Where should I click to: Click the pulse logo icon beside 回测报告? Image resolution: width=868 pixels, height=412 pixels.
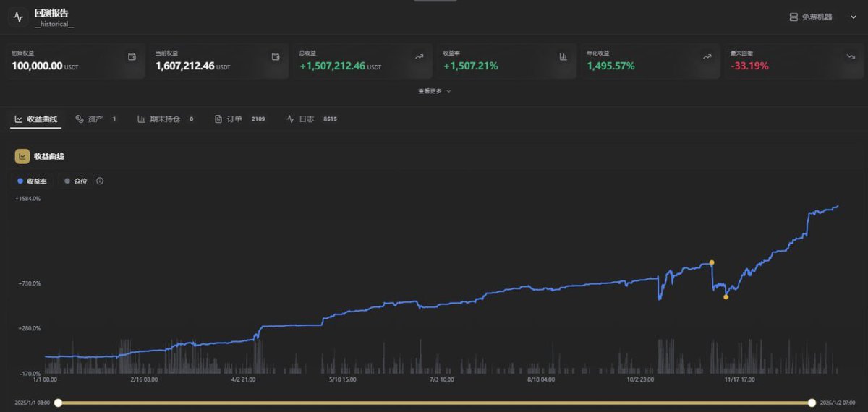coord(18,17)
